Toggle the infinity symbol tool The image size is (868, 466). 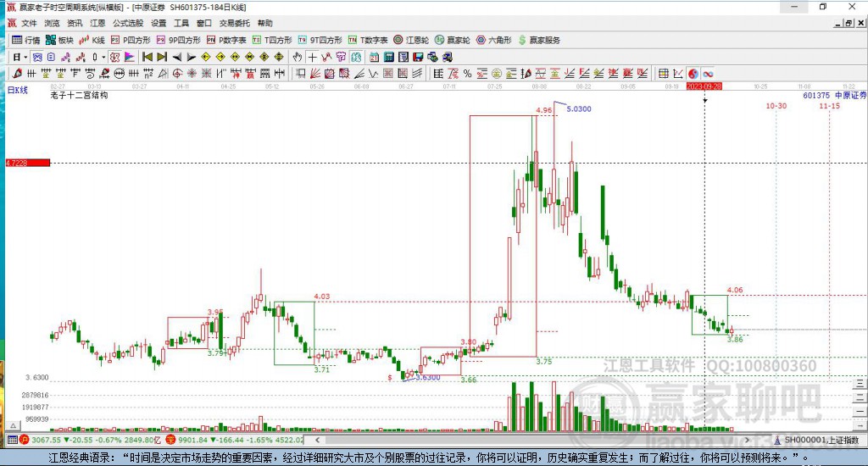707,74
